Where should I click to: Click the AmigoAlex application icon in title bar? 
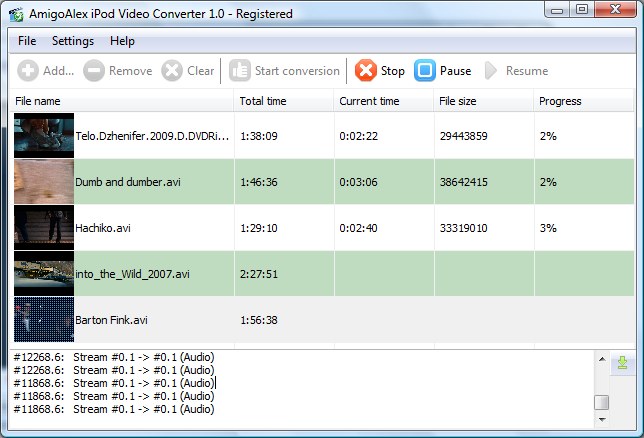point(16,14)
